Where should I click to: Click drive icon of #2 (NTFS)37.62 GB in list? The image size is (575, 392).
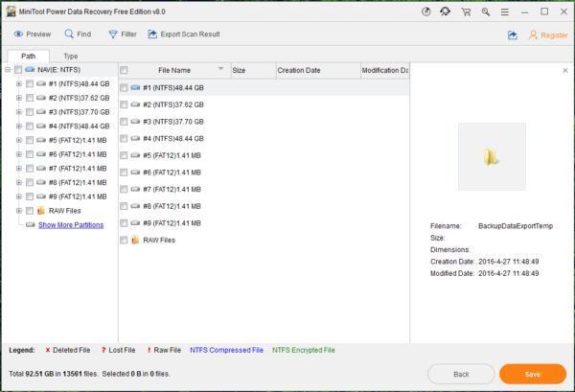(135, 104)
